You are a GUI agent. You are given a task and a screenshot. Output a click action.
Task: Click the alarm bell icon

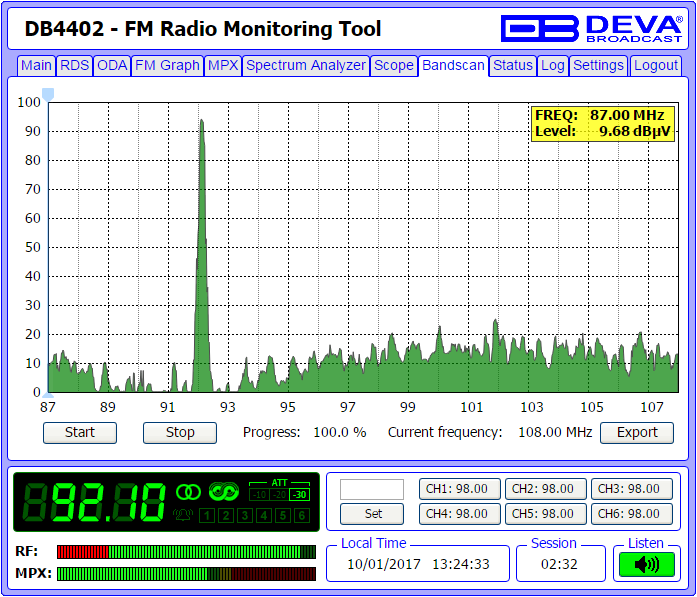point(183,515)
